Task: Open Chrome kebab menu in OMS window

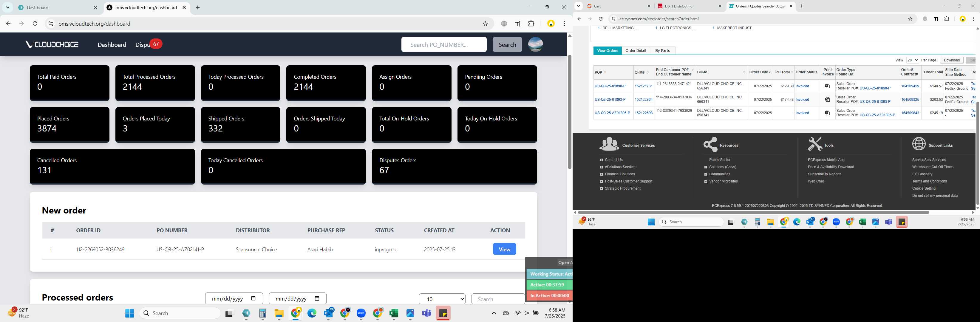Action: click(x=565, y=24)
